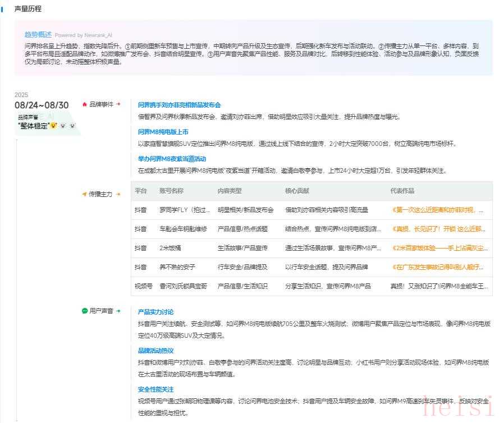Click the 以行车安全话题，提及问界品牌 cell

tap(327, 267)
